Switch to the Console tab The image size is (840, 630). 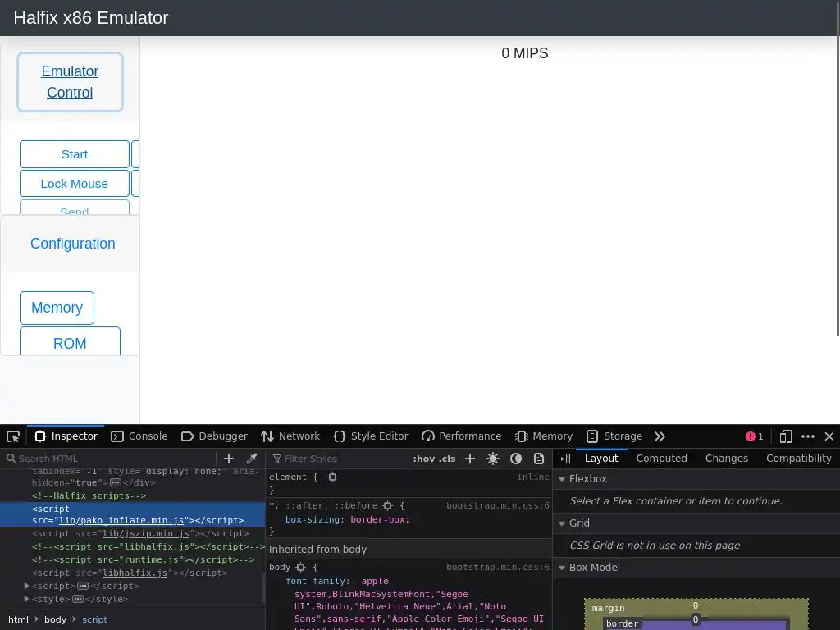(x=139, y=436)
